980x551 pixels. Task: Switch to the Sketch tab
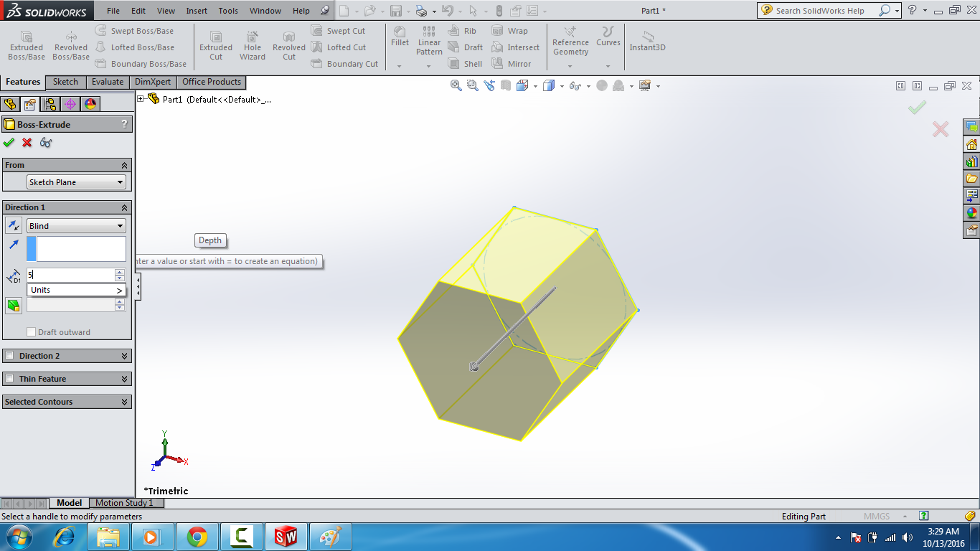pyautogui.click(x=65, y=82)
